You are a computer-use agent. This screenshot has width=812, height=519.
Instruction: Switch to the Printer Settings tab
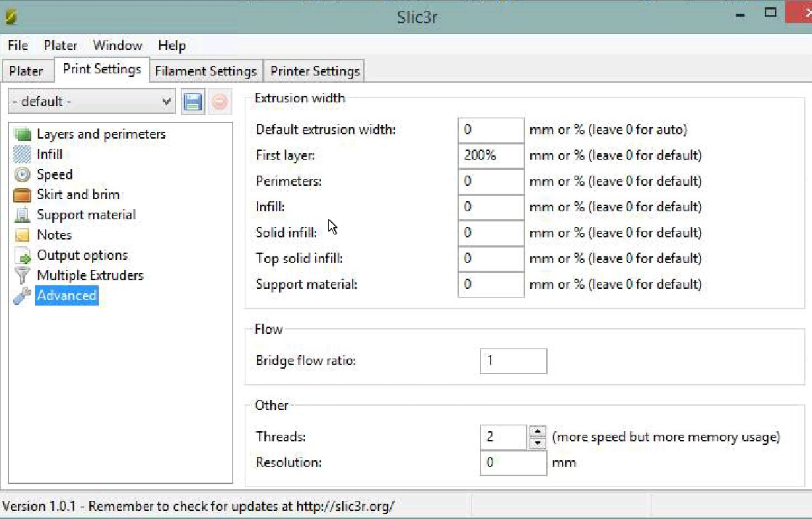(x=315, y=71)
